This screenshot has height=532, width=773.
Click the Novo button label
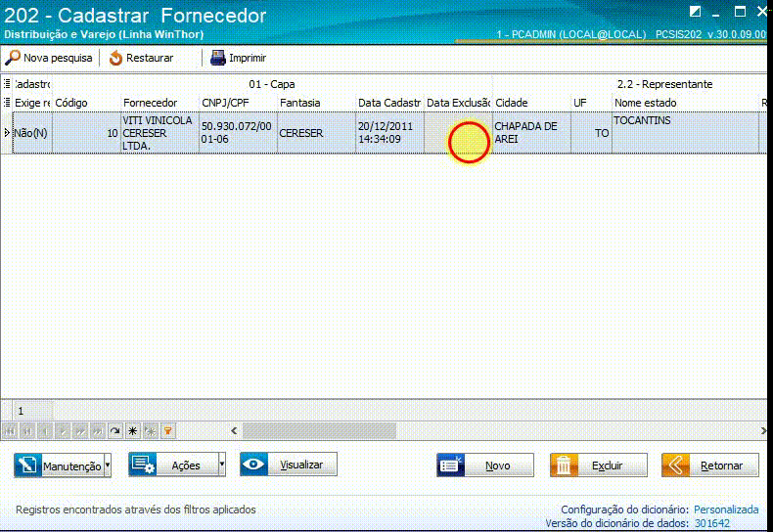tap(497, 465)
